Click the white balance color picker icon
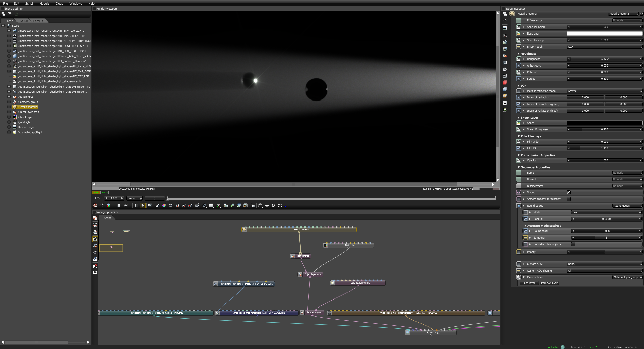Screen dimensions: 644x349 164,206
